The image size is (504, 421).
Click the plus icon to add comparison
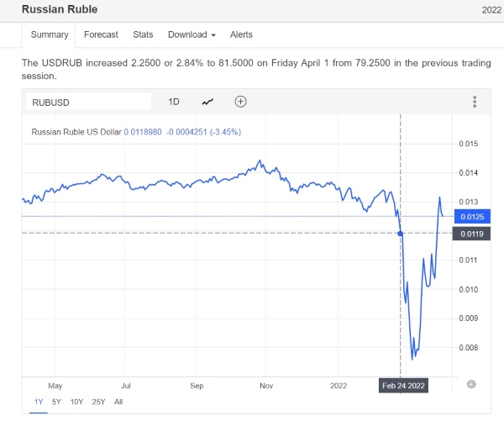(x=241, y=102)
